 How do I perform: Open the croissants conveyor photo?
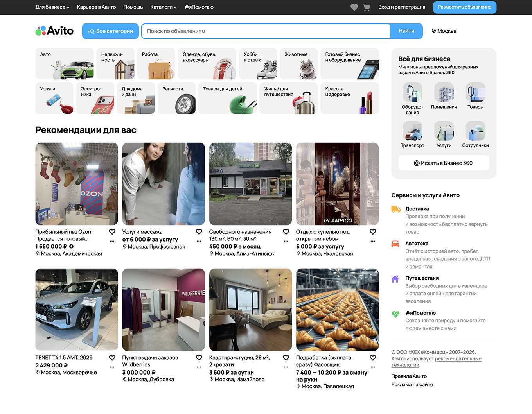pyautogui.click(x=337, y=310)
